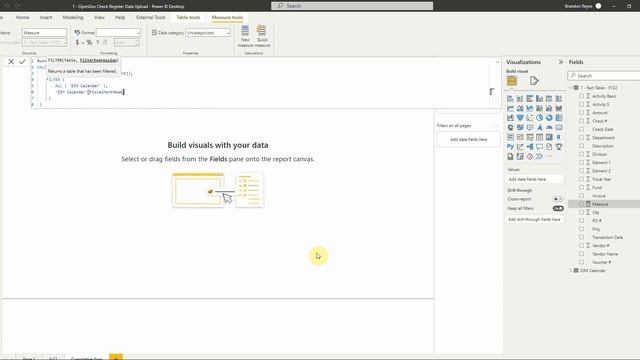This screenshot has width=640, height=360.
Task: Apply currency format with the dollar icon
Action: 77,42
